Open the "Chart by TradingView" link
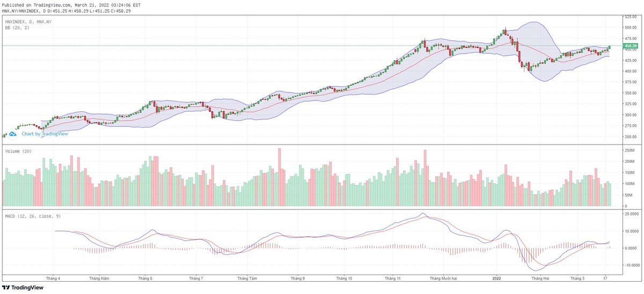Viewport: 644px width, 294px height. (45, 134)
